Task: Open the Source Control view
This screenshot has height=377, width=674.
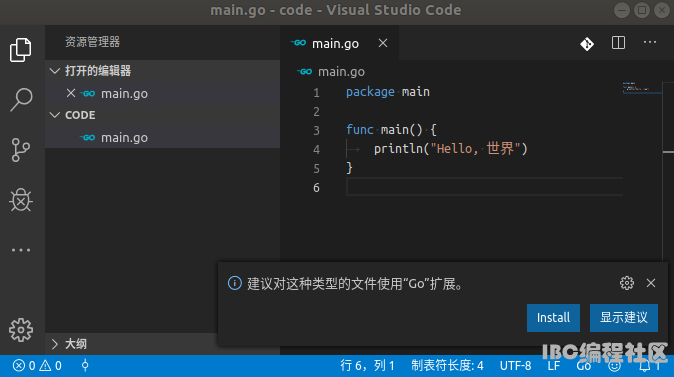Action: point(21,150)
